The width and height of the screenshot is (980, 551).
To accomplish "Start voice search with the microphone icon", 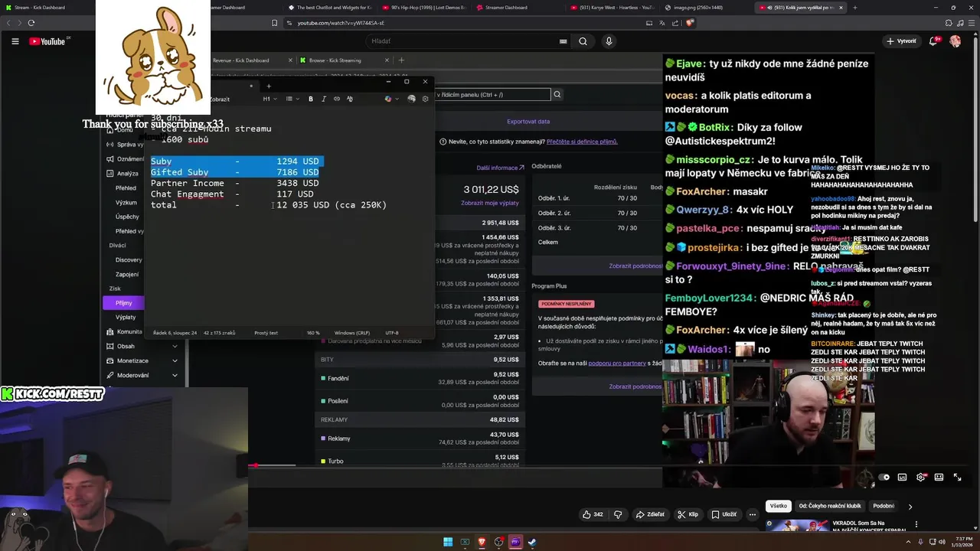I will 609,41.
